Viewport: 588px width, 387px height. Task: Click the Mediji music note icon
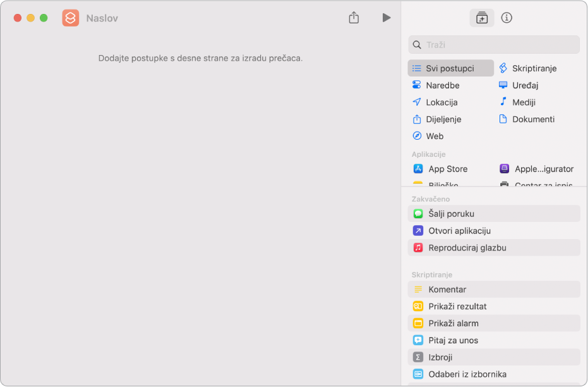coord(503,101)
